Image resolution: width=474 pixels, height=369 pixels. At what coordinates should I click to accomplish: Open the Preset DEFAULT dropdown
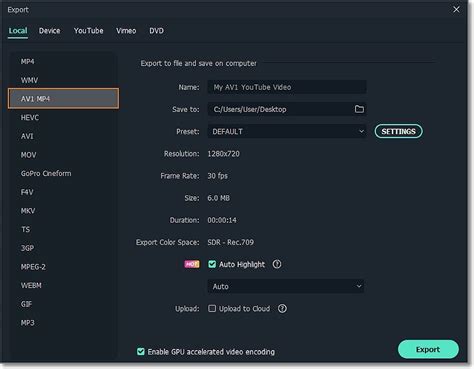pos(287,131)
